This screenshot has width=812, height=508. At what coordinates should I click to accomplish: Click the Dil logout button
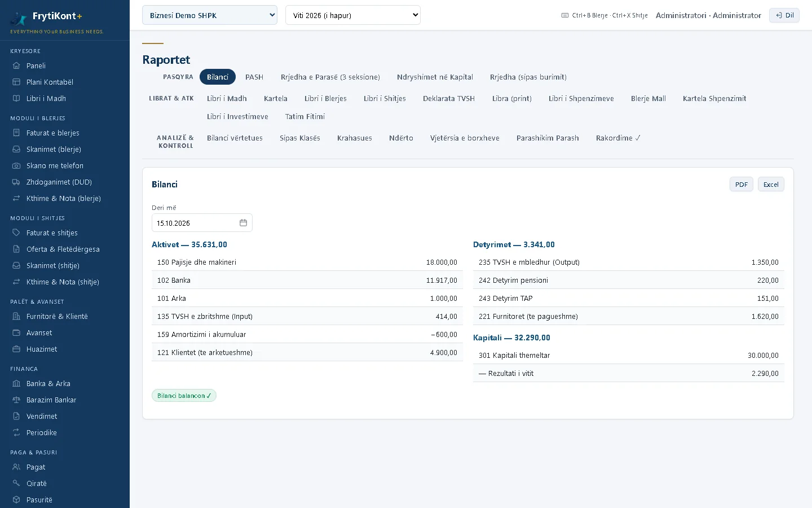tap(784, 15)
